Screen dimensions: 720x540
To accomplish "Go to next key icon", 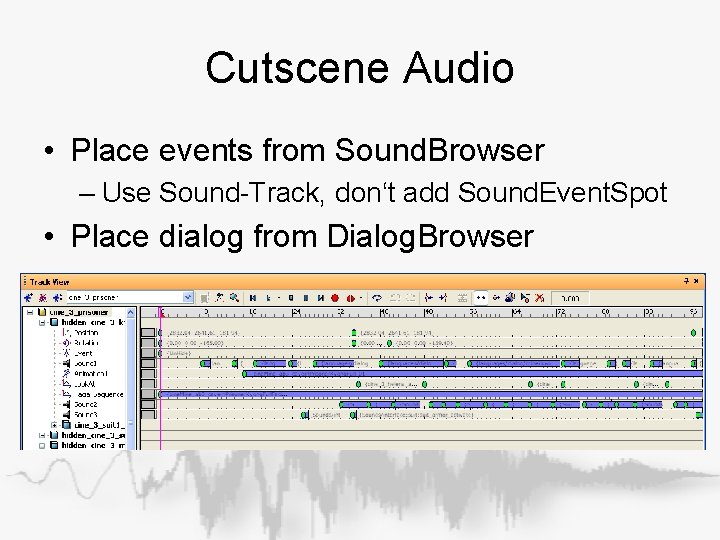I will (x=444, y=298).
